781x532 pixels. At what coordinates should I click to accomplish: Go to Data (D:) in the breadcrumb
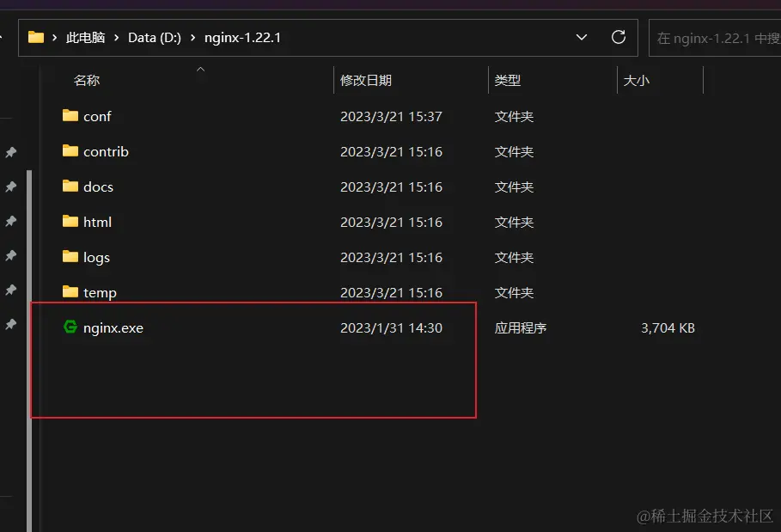(155, 37)
